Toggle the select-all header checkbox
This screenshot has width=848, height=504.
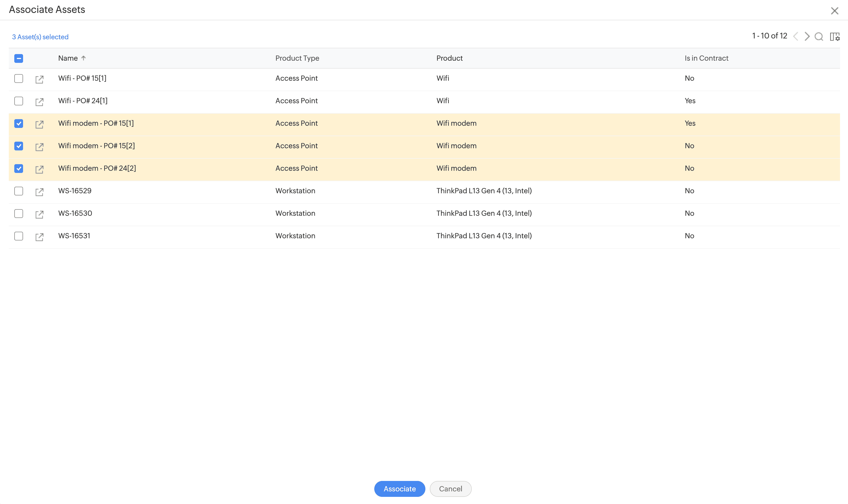[x=19, y=58]
